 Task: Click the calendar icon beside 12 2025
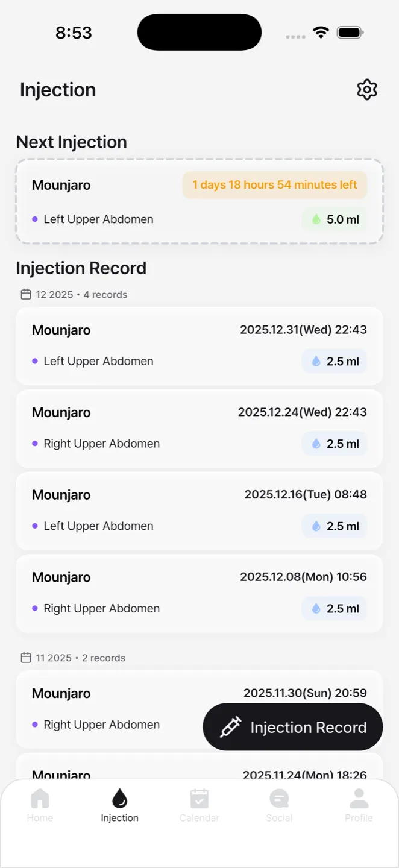pos(25,294)
